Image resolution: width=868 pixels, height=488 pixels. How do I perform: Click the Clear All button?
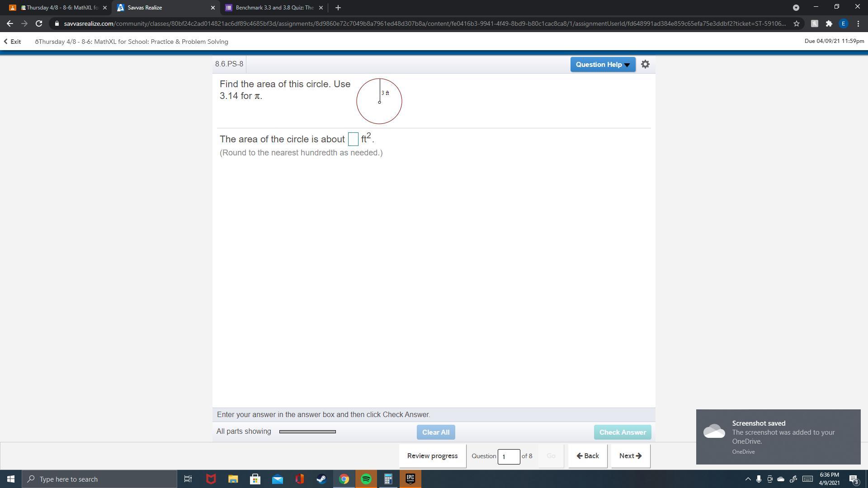435,432
